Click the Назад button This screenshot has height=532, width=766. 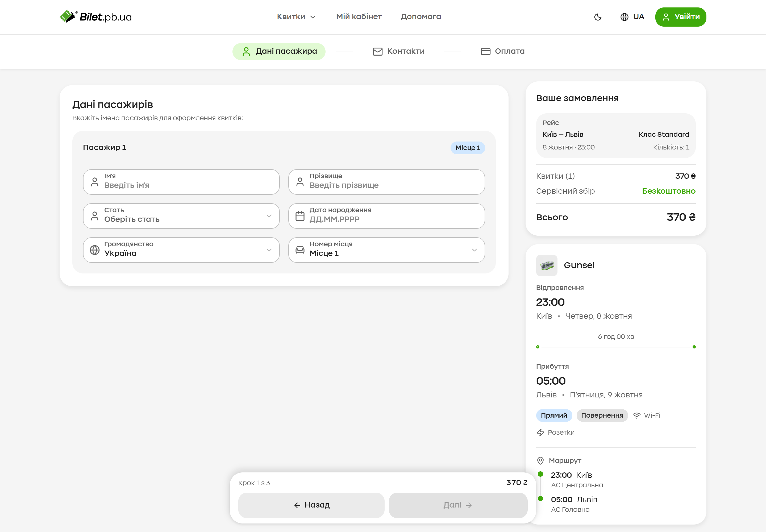tap(311, 505)
